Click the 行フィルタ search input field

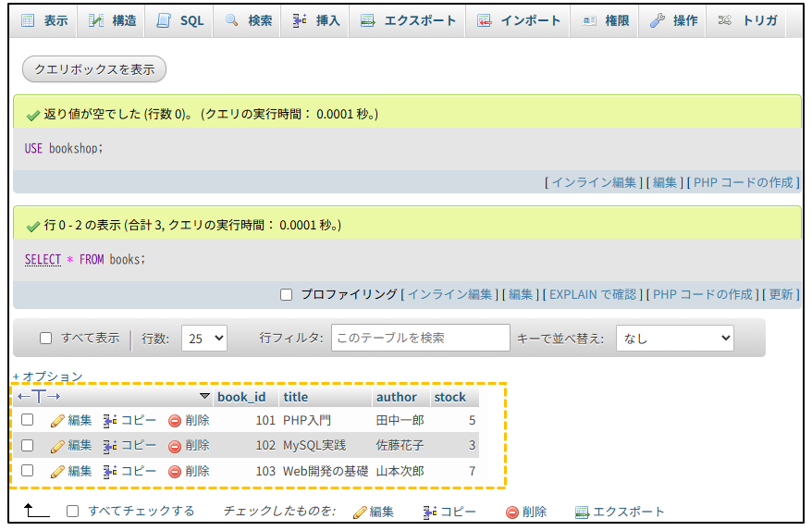coord(420,339)
